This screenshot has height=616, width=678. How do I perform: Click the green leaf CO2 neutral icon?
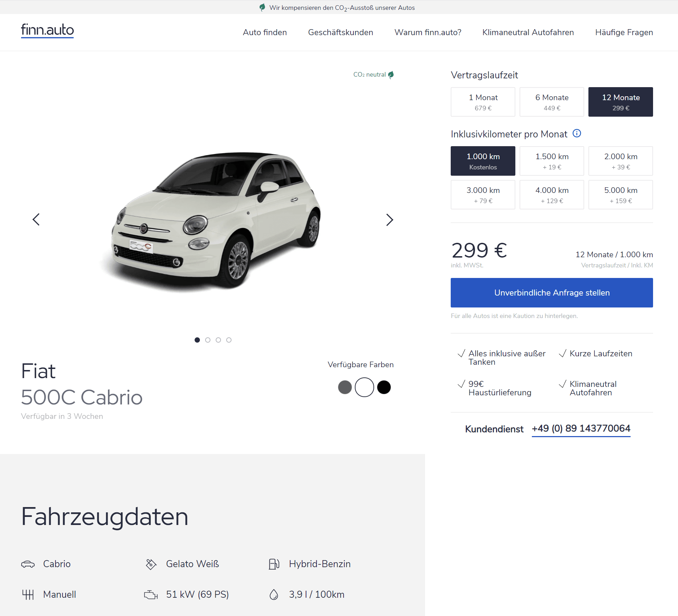[x=391, y=74]
